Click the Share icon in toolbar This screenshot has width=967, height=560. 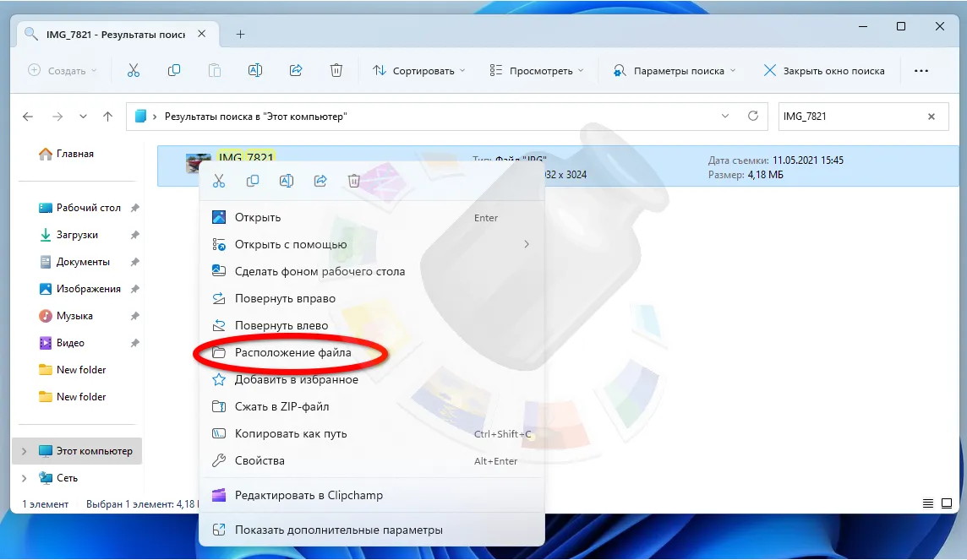[296, 71]
